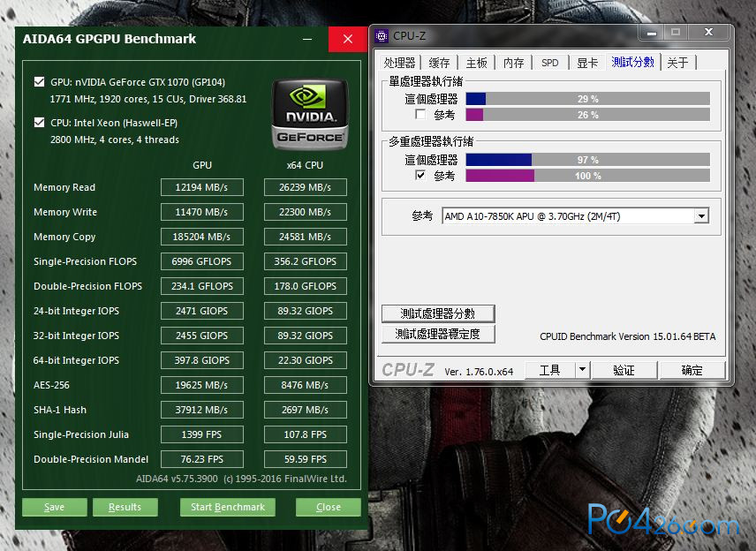Screen dimensions: 756x551
Task: Click the AIDA64 v5.75.3900 copyright line
Action: 241,479
